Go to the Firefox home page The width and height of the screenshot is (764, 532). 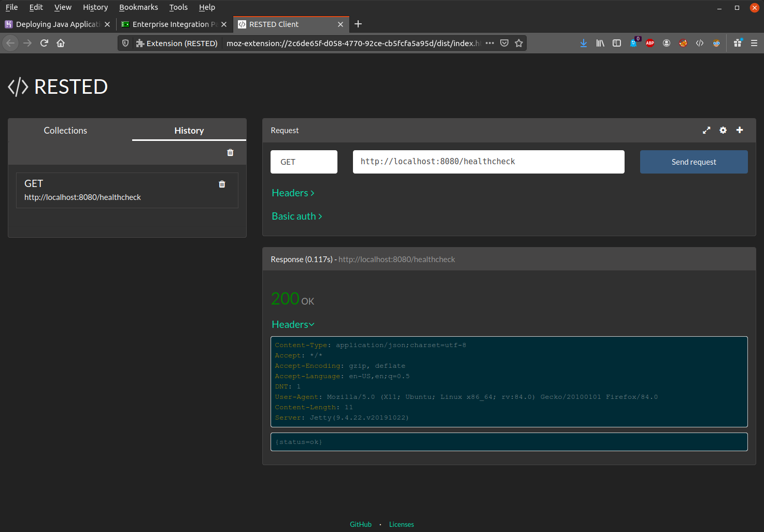(61, 43)
